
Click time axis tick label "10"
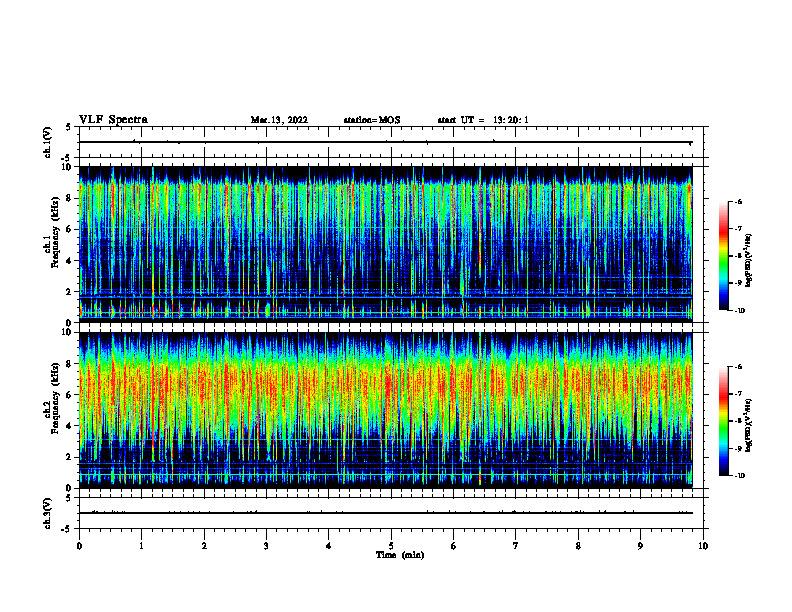(703, 546)
